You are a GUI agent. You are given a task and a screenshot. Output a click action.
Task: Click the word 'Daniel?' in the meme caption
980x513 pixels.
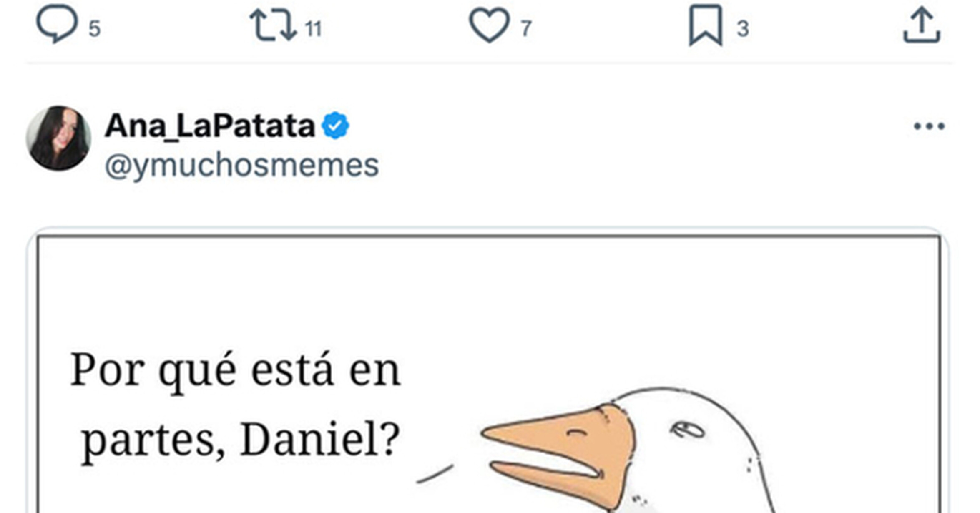point(320,440)
